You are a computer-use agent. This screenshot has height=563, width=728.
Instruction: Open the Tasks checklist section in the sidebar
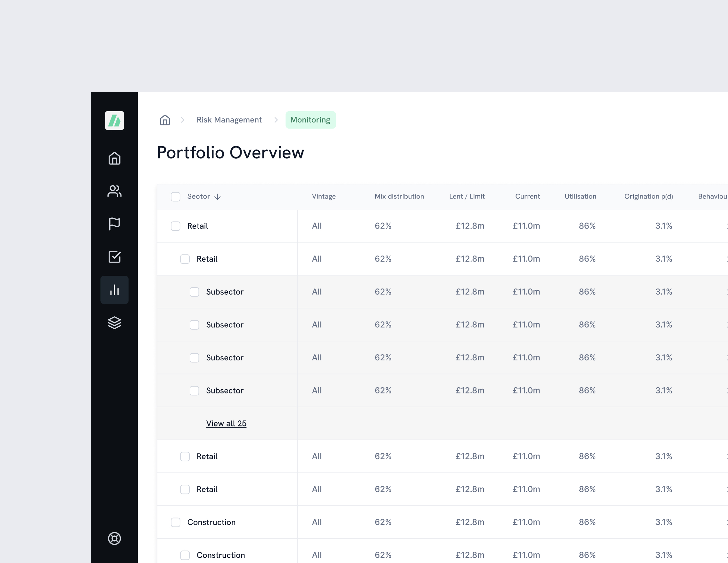tap(114, 256)
